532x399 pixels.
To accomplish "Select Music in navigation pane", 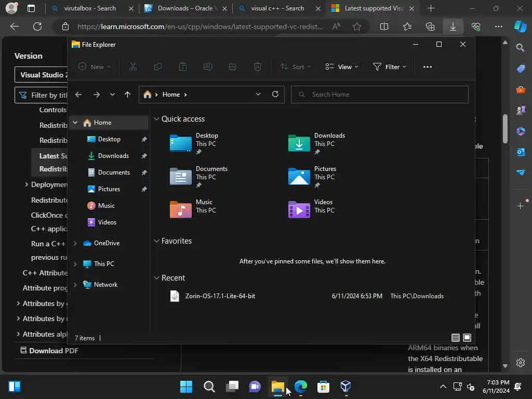I will pyautogui.click(x=106, y=206).
